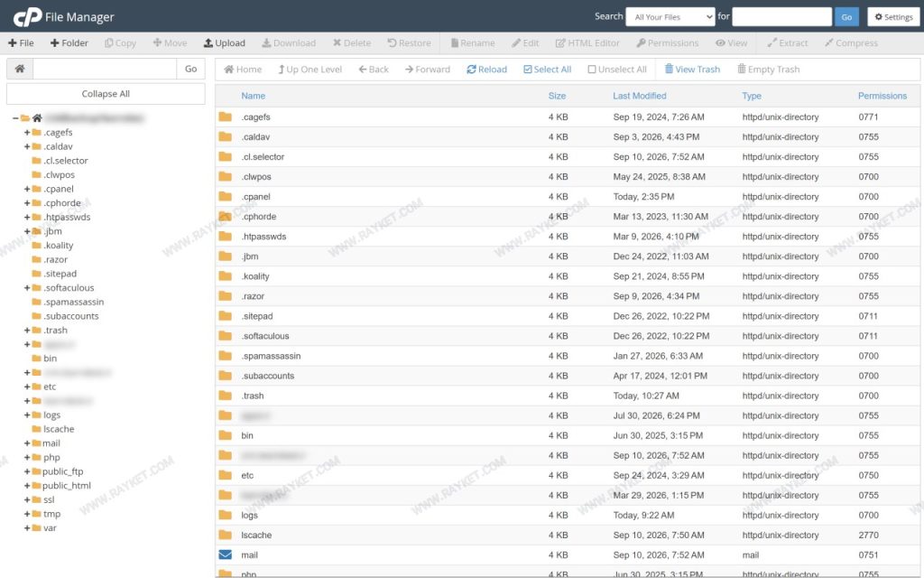Click the folder icon of .cagefs row
Screen dimensions: 924x578
225,117
